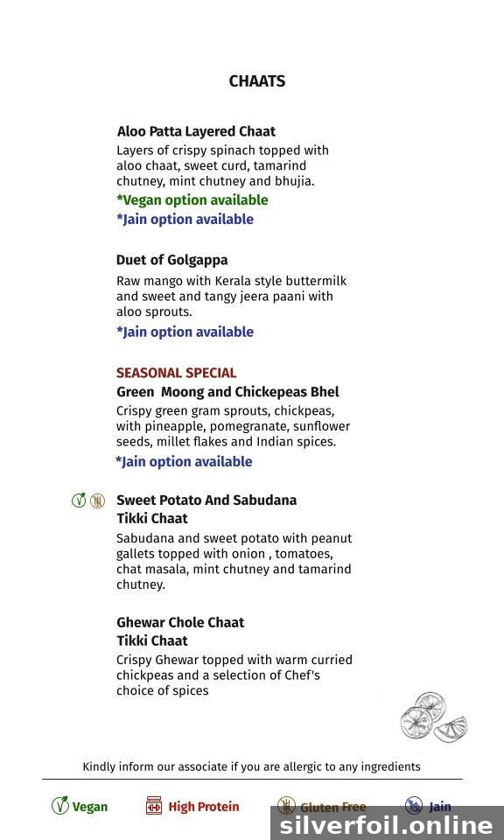Click the silverfoil.online watermark

387,825
